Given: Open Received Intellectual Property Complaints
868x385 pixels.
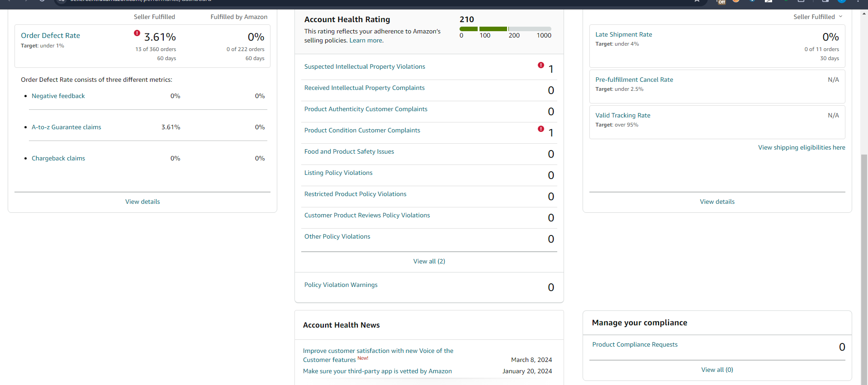Looking at the screenshot, I should pyautogui.click(x=365, y=88).
